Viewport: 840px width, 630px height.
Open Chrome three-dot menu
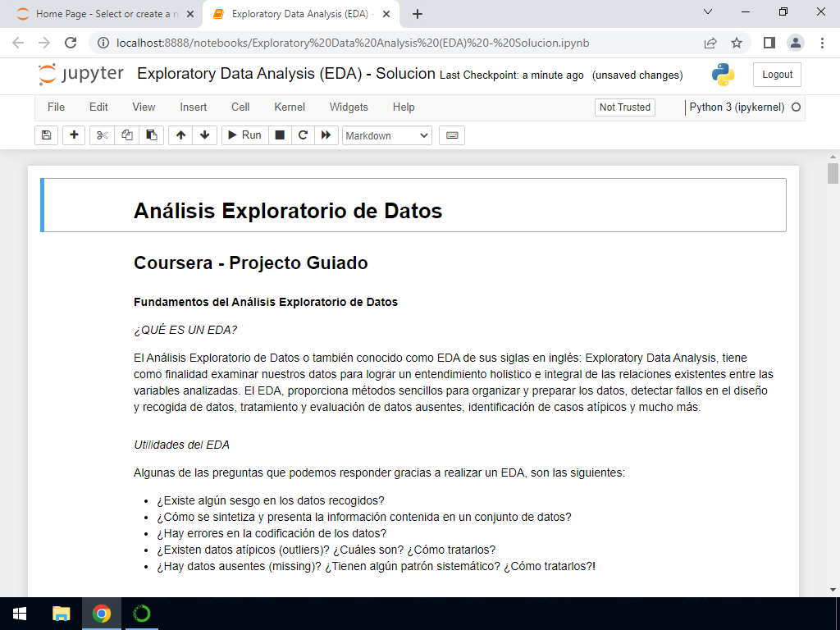(822, 43)
